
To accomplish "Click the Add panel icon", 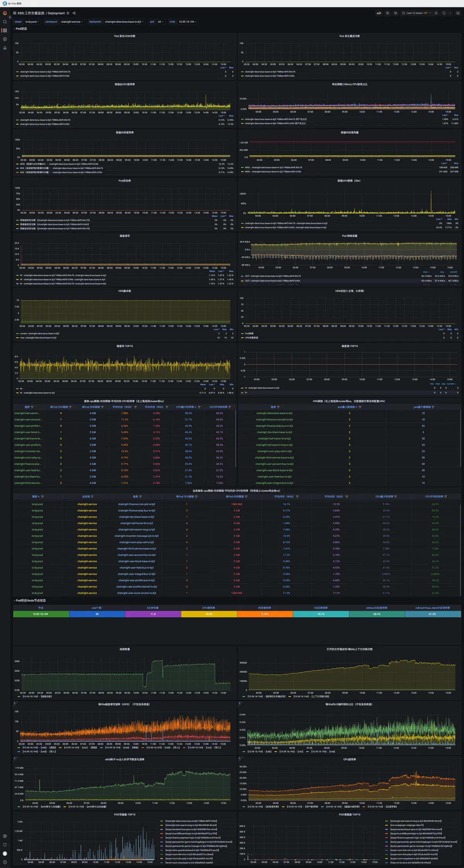I will [x=379, y=13].
